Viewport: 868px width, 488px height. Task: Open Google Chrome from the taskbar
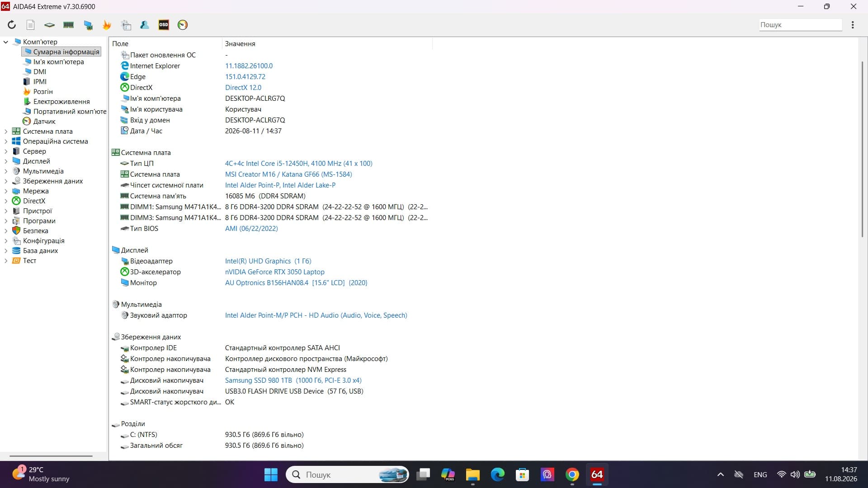[572, 474]
